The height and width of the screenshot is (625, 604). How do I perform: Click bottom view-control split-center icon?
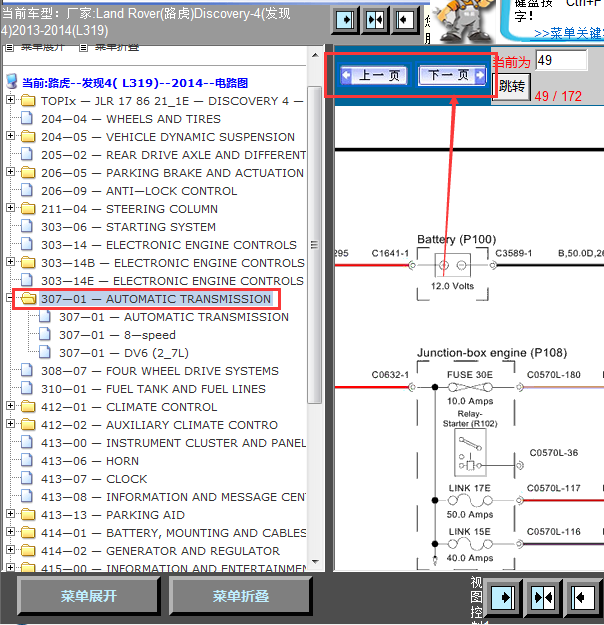point(543,597)
